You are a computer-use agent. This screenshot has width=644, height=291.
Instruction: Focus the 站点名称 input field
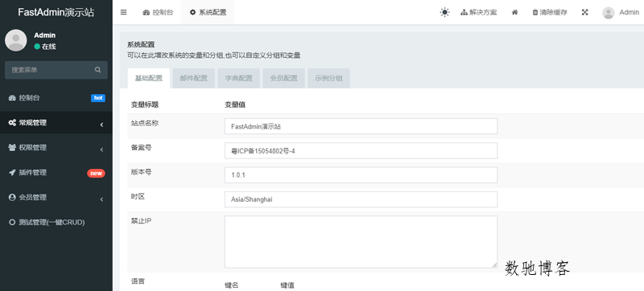coord(361,126)
